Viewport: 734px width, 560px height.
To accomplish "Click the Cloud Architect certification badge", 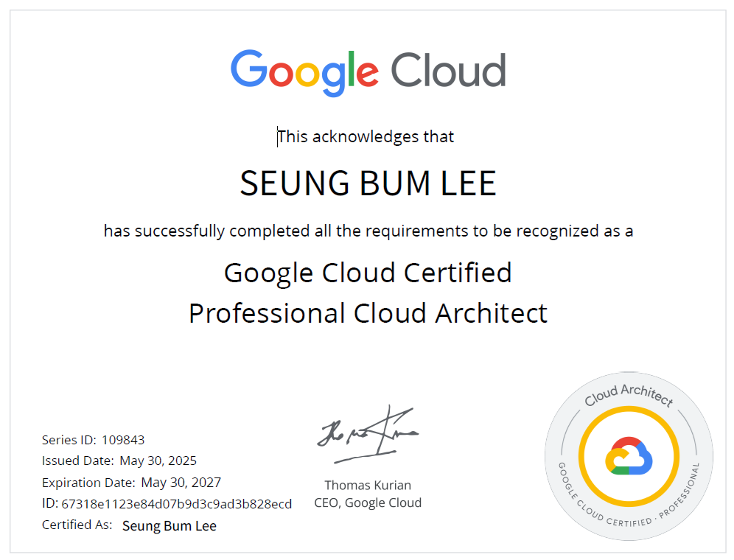I will pyautogui.click(x=629, y=456).
